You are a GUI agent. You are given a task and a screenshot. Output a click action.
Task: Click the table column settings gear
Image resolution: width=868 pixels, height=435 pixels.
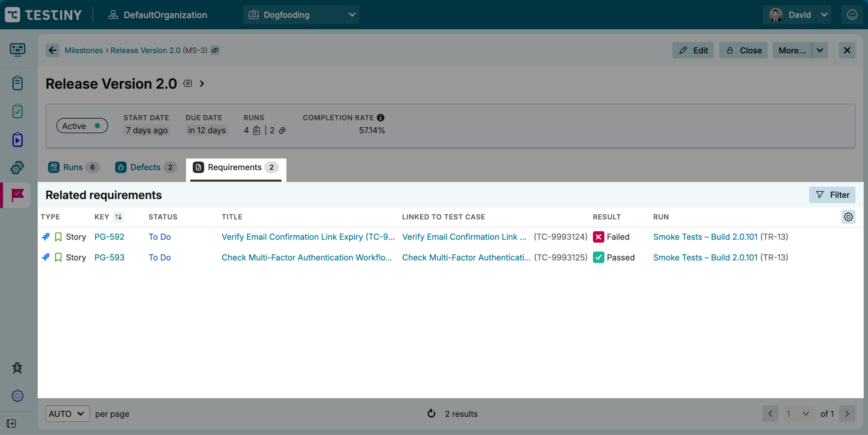coord(848,217)
